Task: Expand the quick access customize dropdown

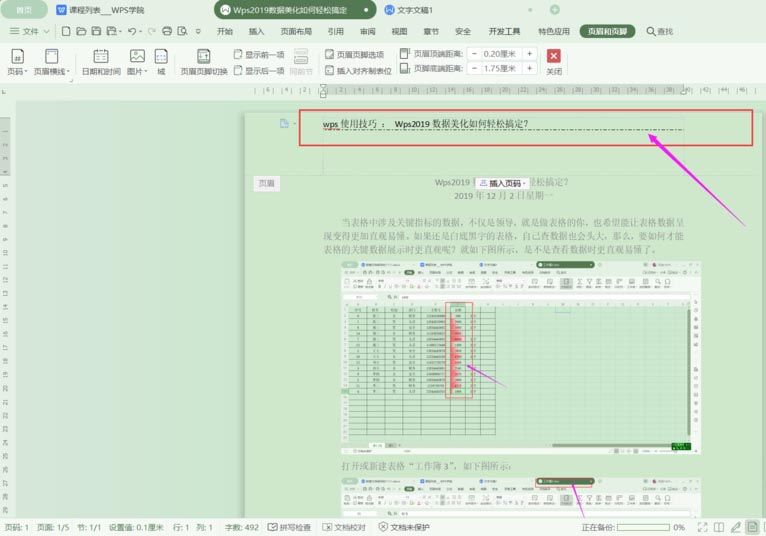Action: coord(198,31)
